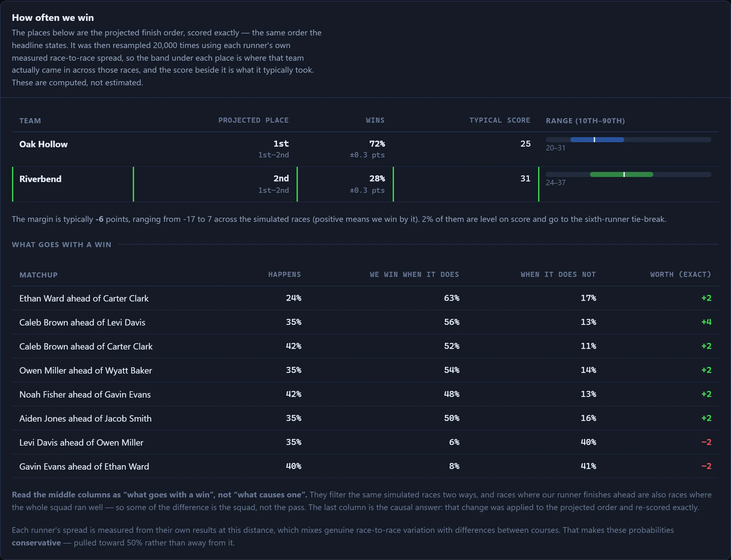
Task: Click the Worth (Exact) column header
Action: [681, 274]
